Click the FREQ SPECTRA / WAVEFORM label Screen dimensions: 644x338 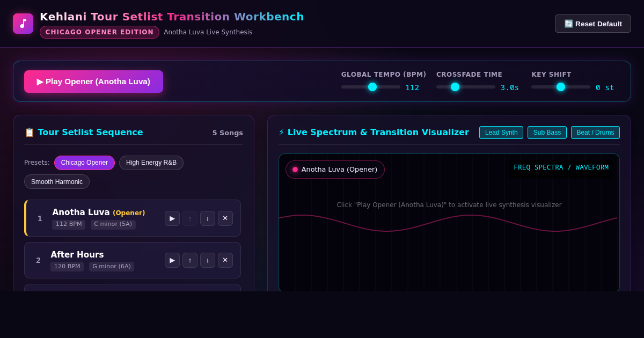pyautogui.click(x=561, y=167)
